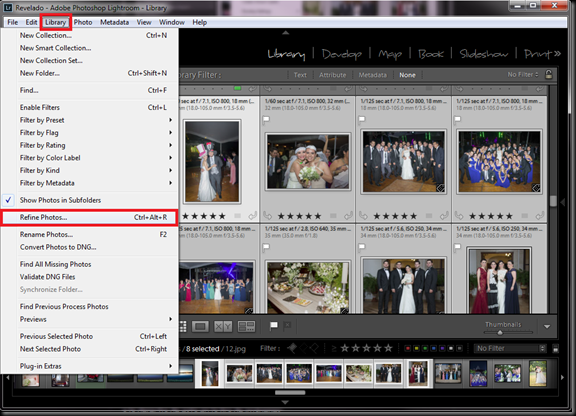The height and width of the screenshot is (416, 576).
Task: Toggle flag on two-brides photo
Action: point(266,119)
